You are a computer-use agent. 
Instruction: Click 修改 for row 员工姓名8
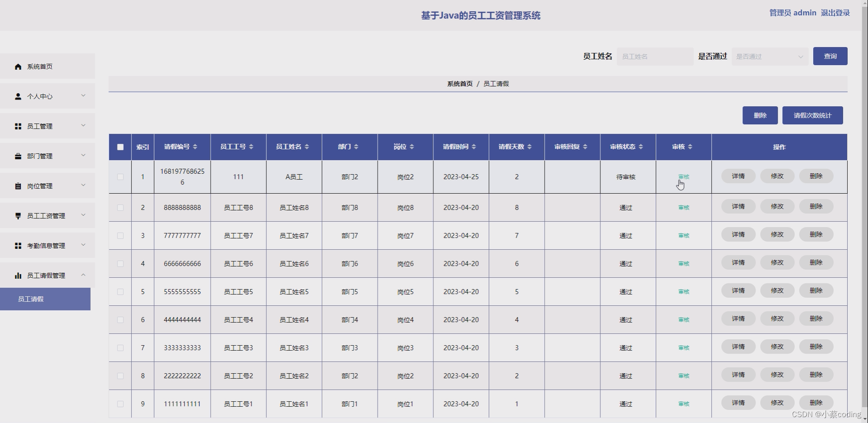click(x=777, y=206)
